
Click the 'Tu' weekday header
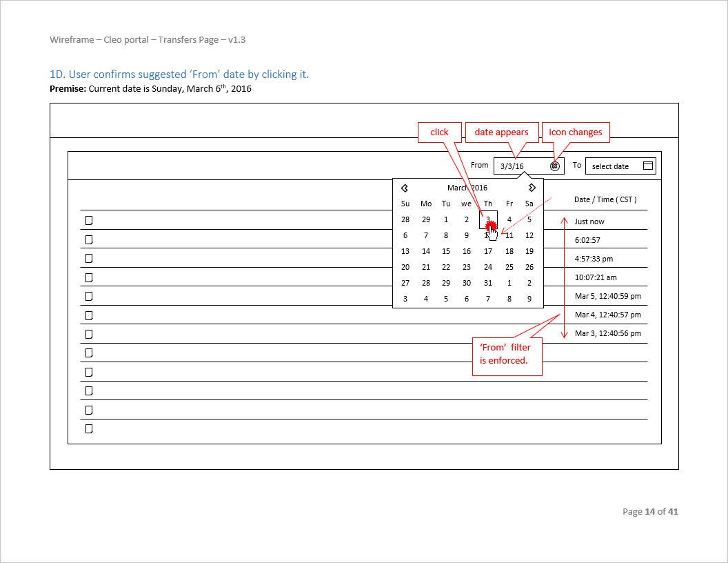tap(446, 204)
